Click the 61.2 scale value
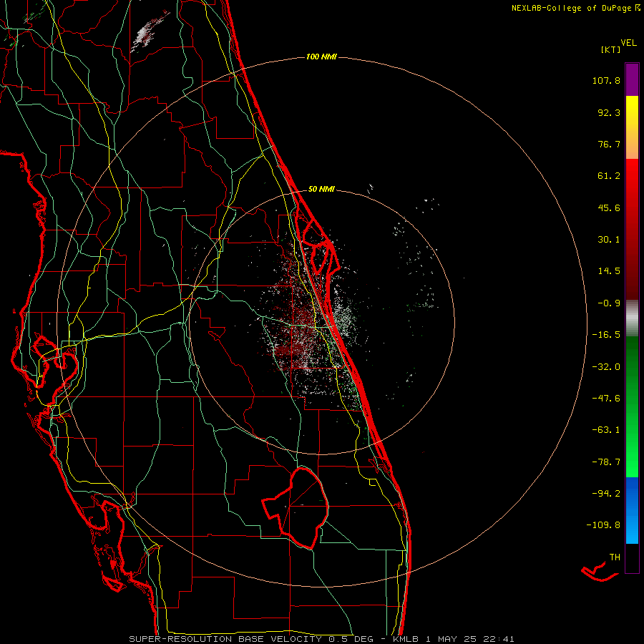Image resolution: width=644 pixels, height=644 pixels. pos(609,176)
